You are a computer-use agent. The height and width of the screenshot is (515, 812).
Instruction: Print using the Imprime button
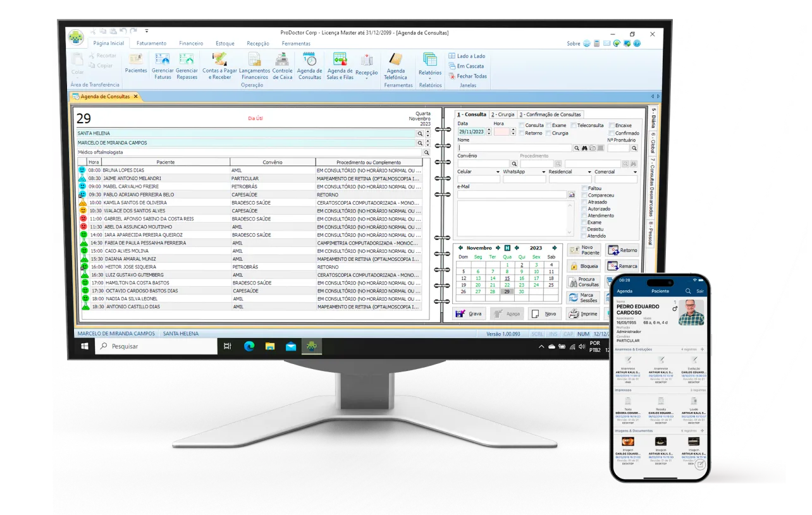pyautogui.click(x=582, y=313)
